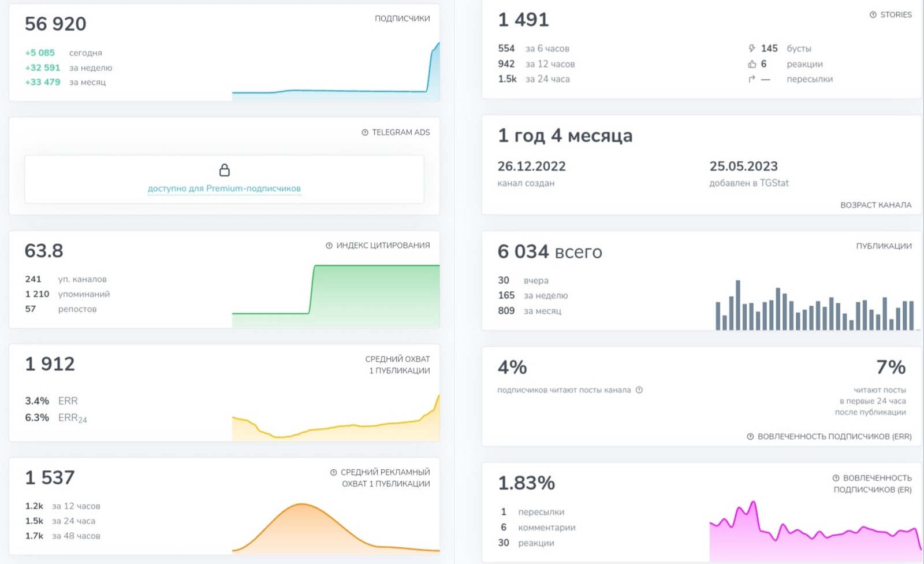Click the 7% first 24 hours value
The width and height of the screenshot is (924, 564).
click(891, 368)
